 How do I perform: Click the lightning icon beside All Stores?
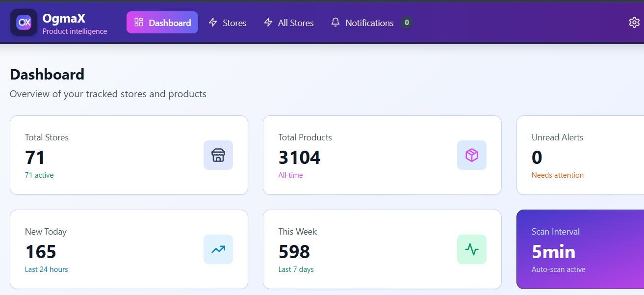[268, 23]
